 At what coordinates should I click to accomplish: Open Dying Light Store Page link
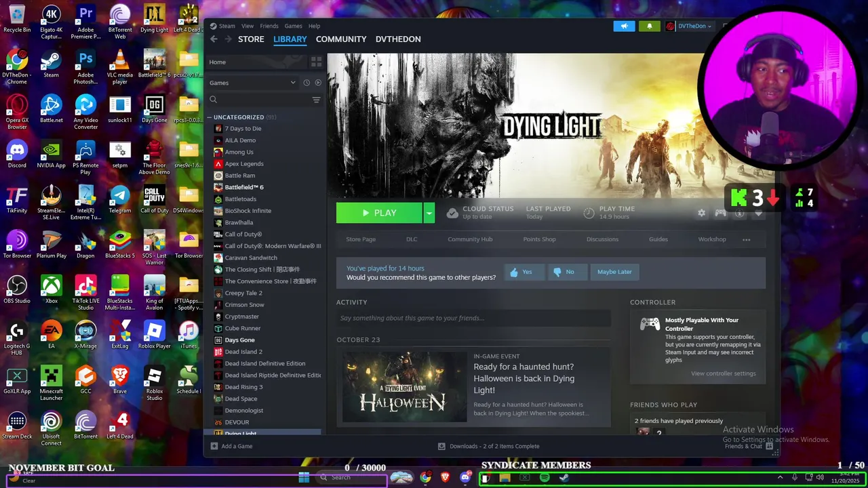pos(361,239)
